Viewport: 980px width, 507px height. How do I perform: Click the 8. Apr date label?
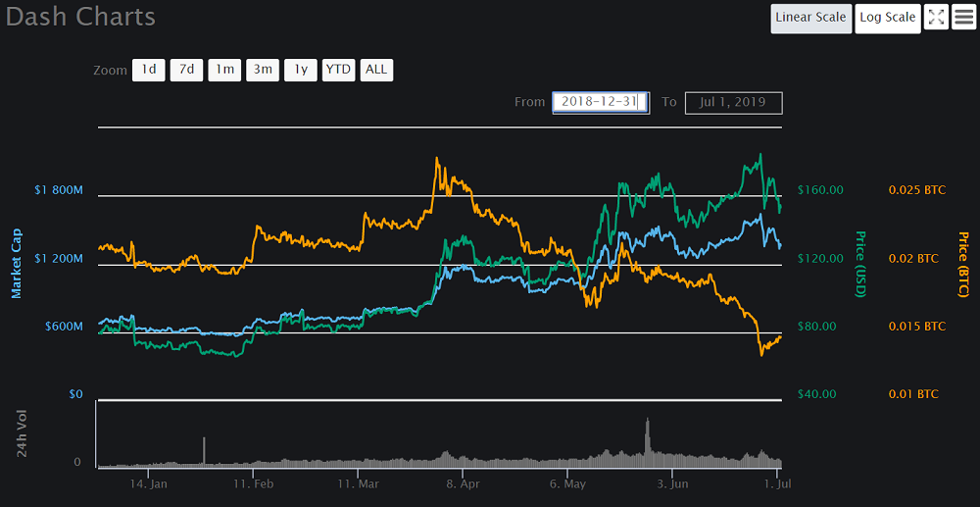pos(462,484)
